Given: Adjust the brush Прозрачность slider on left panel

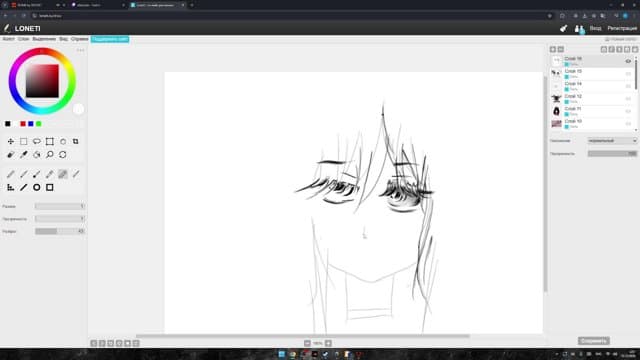Looking at the screenshot, I should (x=60, y=219).
